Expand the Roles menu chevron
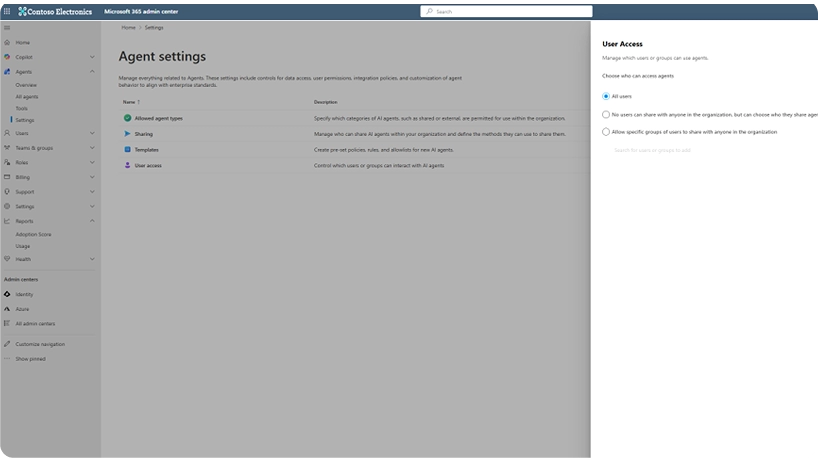This screenshot has height=458, width=818. coord(92,162)
